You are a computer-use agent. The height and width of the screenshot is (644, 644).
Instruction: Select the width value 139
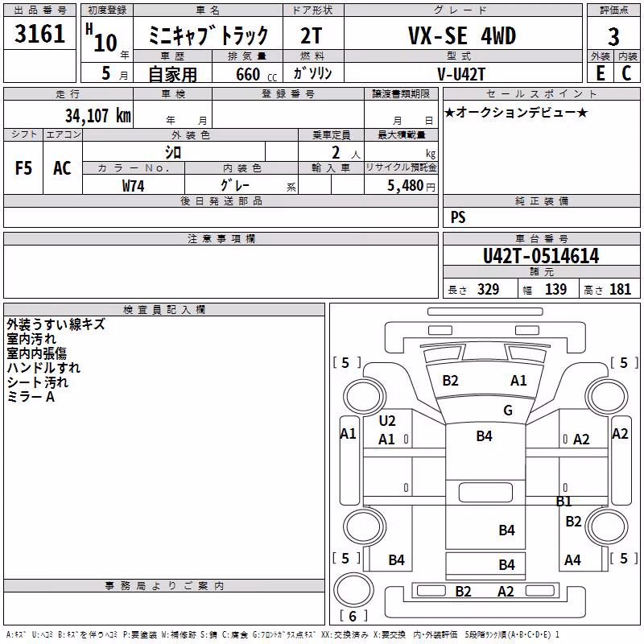(555, 290)
